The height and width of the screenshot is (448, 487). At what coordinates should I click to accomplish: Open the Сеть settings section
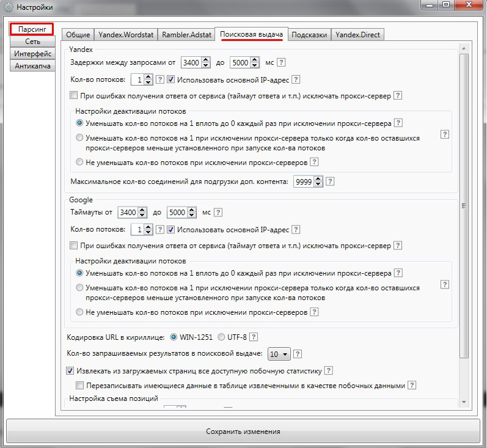coord(32,42)
